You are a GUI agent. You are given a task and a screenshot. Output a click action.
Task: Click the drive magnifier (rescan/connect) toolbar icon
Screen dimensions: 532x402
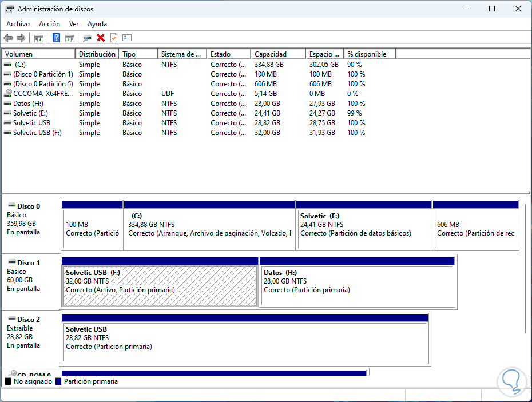tap(87, 38)
